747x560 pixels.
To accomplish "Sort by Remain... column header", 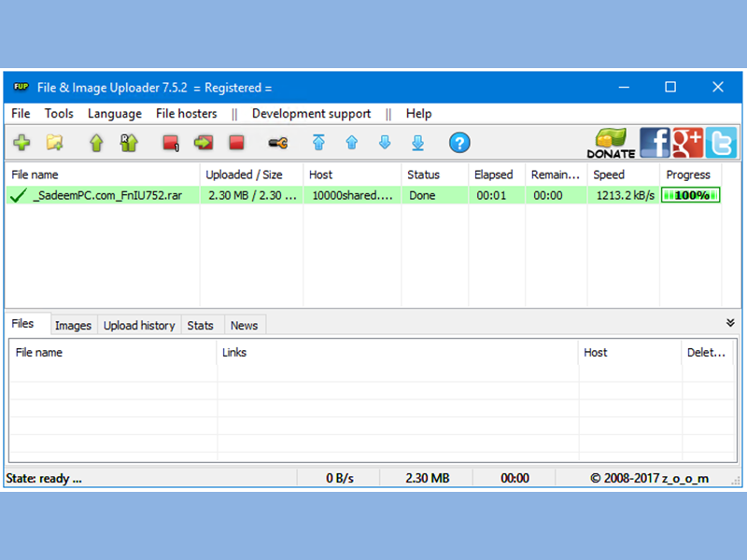I will 556,175.
